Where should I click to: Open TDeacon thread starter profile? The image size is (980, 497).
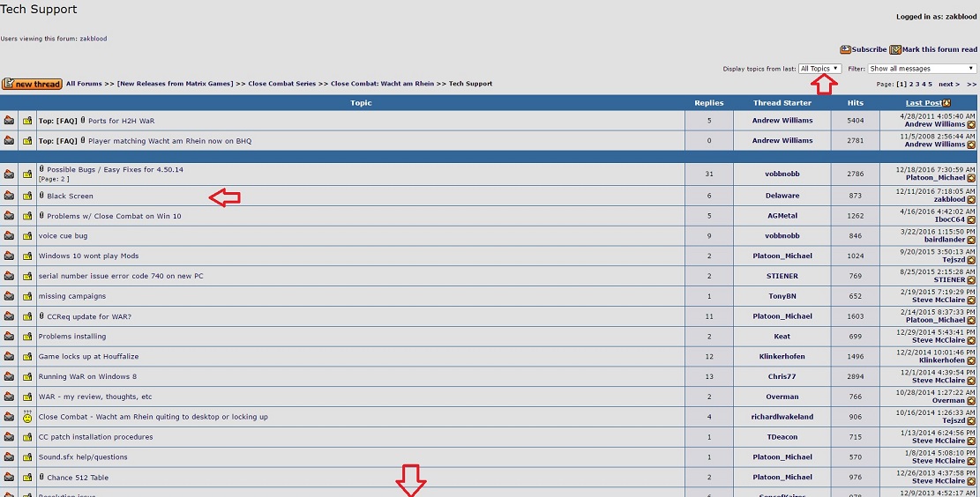tap(782, 437)
